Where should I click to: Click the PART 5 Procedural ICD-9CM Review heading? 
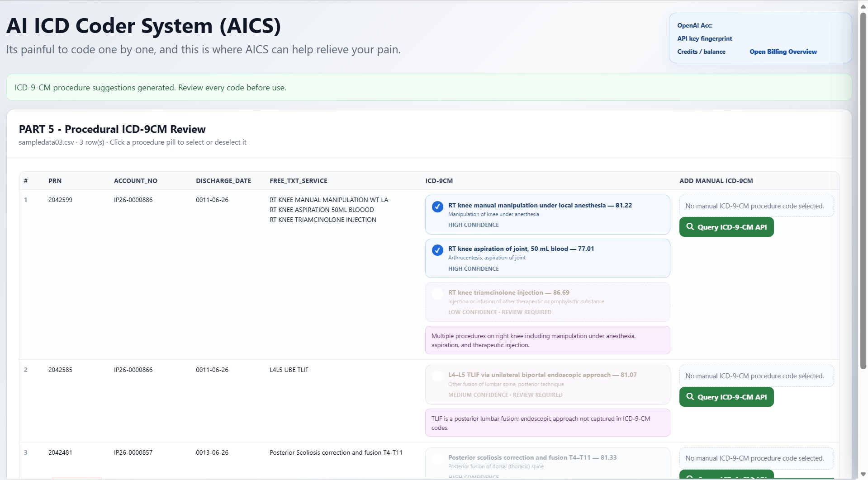click(x=112, y=129)
